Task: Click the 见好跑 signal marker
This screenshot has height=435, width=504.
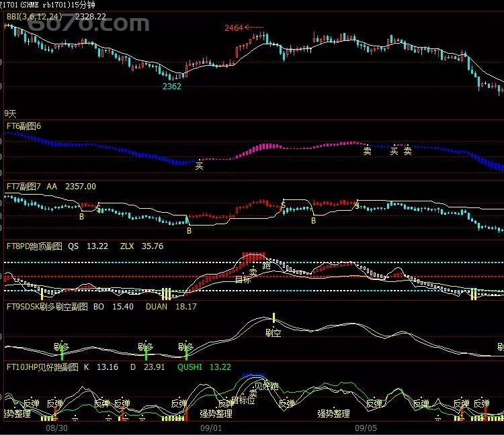Action: pos(267,385)
